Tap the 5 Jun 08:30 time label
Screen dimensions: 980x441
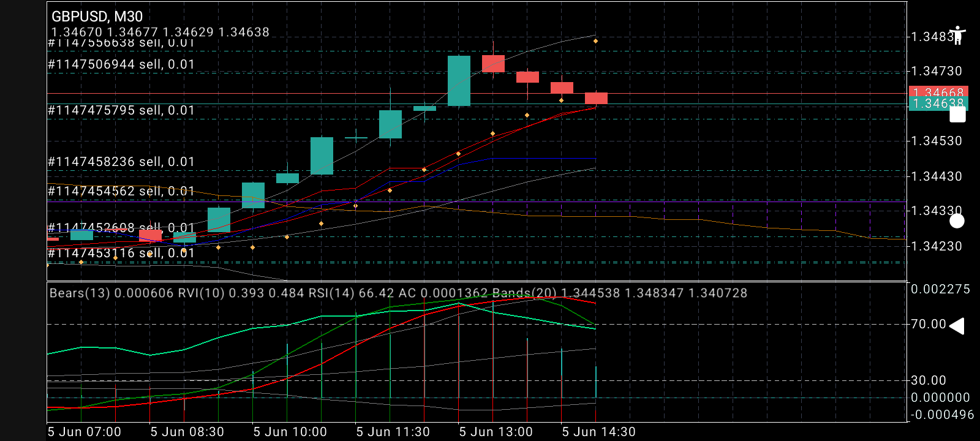pyautogui.click(x=187, y=432)
